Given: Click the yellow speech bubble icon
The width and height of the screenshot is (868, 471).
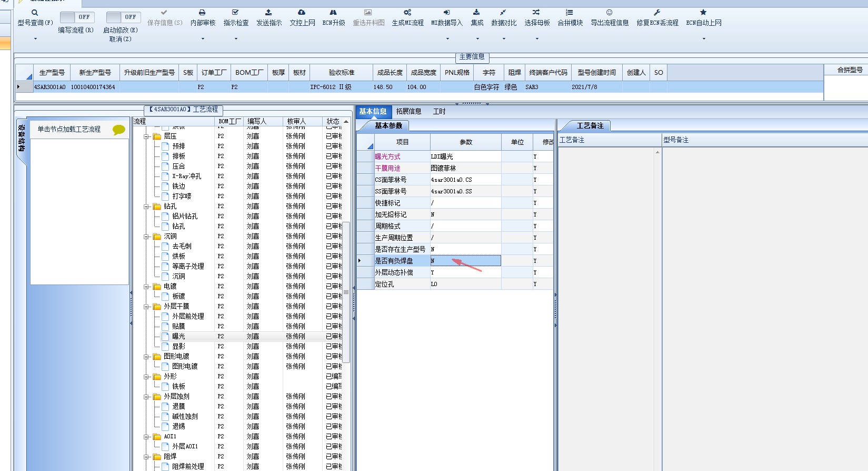Looking at the screenshot, I should 119,130.
